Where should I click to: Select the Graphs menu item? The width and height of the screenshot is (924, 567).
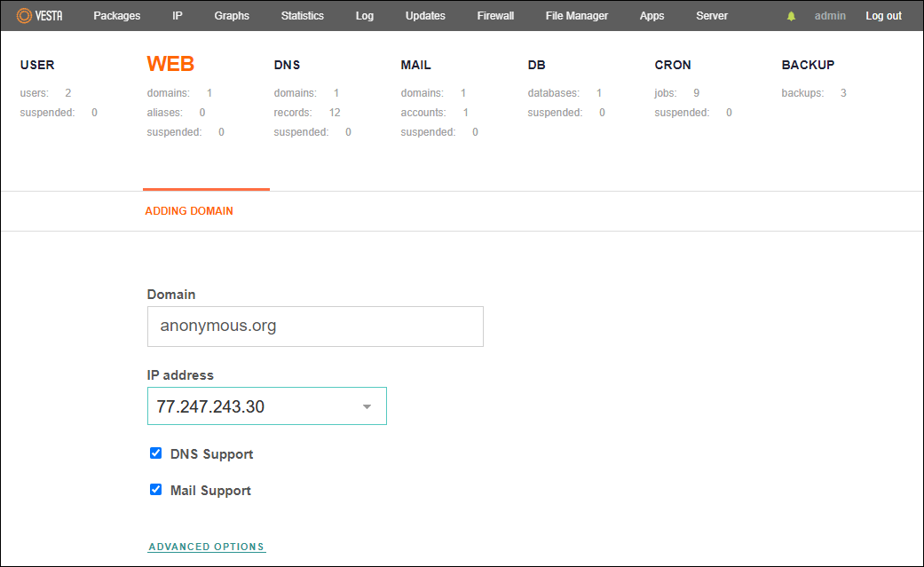tap(232, 16)
